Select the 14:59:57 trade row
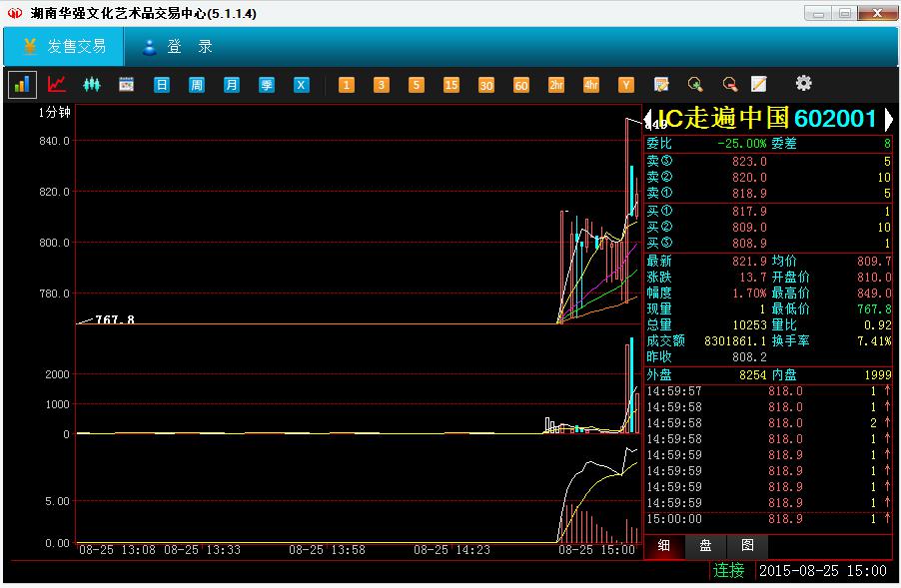Viewport: 901px width, 588px height. [x=768, y=391]
